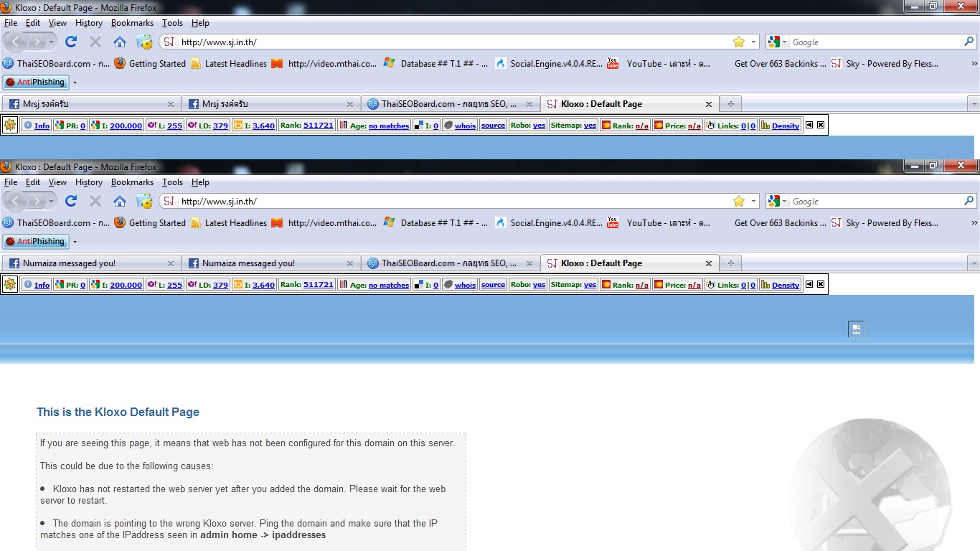Click the Sitemap: yes link in the lower window
Image resolution: width=980 pixels, height=551 pixels.
573,285
